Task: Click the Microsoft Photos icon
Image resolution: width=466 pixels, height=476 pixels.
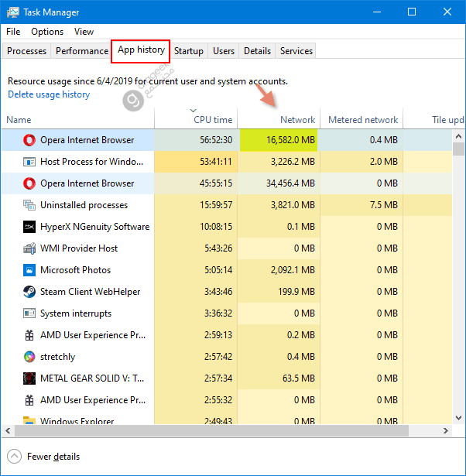Action: pos(29,270)
